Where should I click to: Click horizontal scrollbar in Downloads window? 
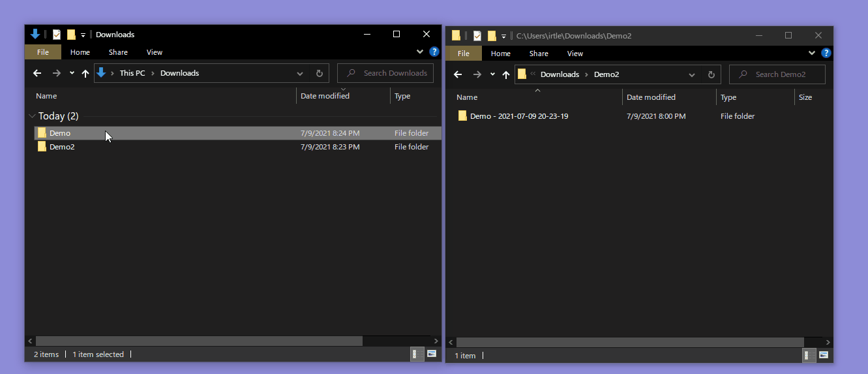click(x=199, y=341)
